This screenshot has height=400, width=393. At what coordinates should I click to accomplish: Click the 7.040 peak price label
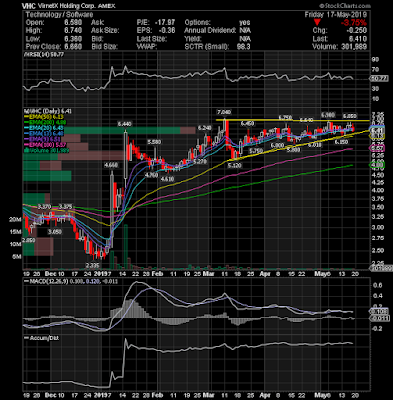[x=224, y=112]
